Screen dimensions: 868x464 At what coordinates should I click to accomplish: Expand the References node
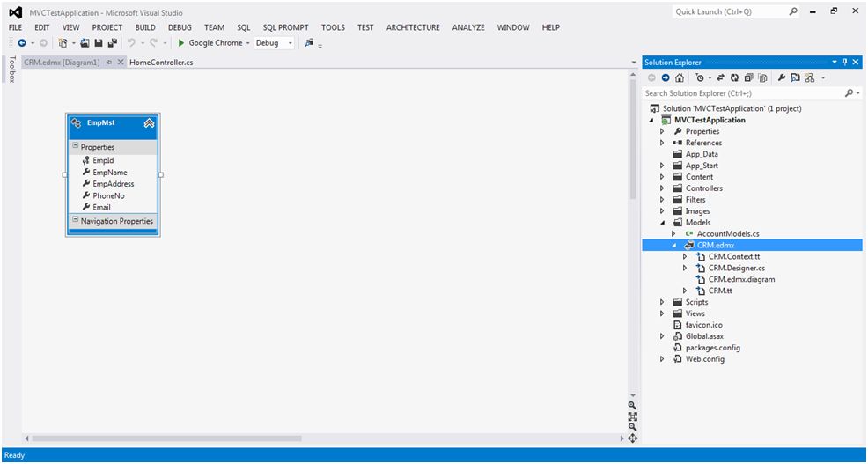pos(662,143)
